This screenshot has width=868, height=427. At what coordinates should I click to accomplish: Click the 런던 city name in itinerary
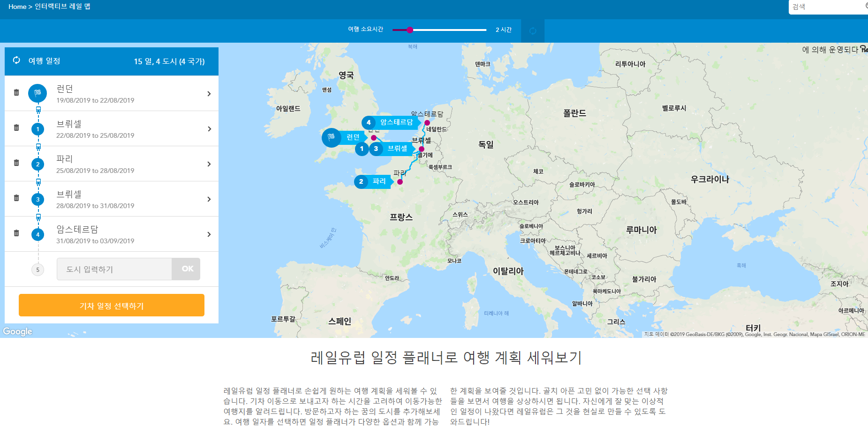65,89
